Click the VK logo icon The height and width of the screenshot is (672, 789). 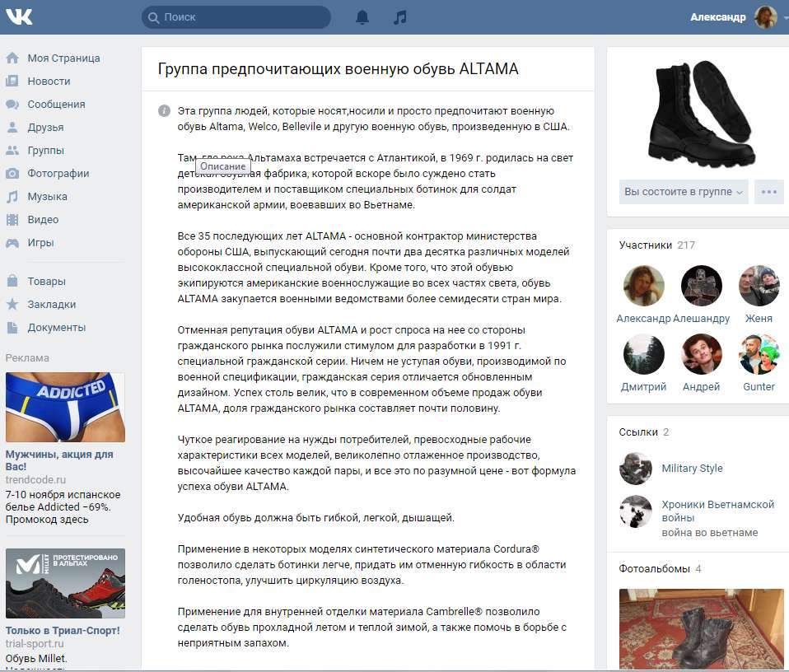[x=19, y=17]
